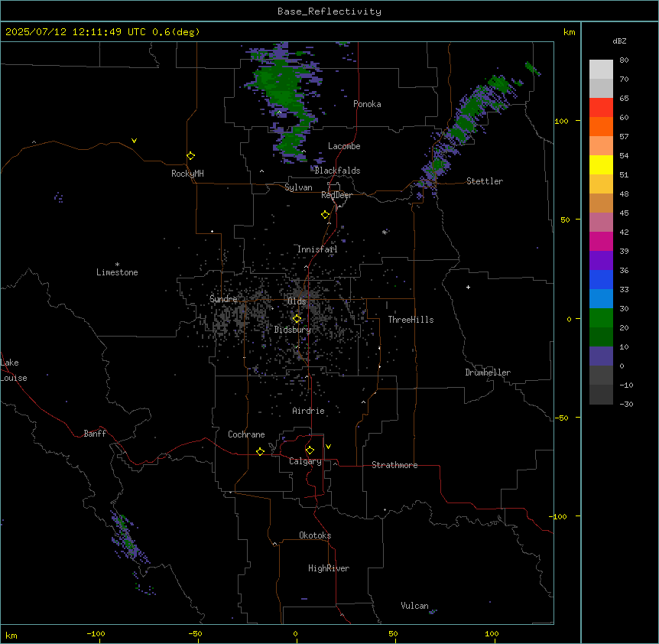Click the Cochrane label
Image resolution: width=659 pixels, height=644 pixels.
[246, 434]
